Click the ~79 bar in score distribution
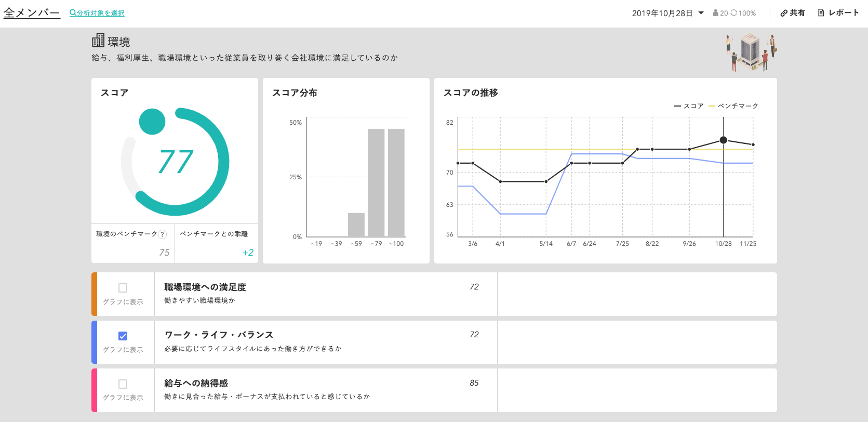The width and height of the screenshot is (868, 422). point(376,183)
